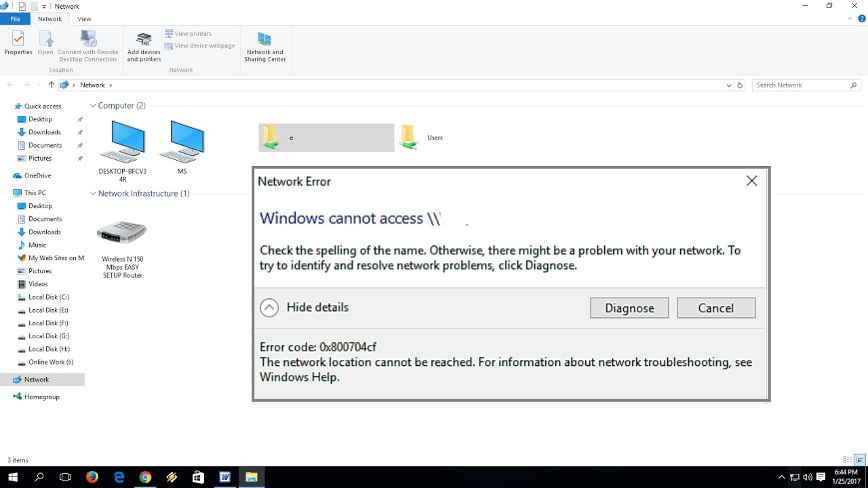Open address bar history dropdown
Screen dimensions: 868x488
729,85
